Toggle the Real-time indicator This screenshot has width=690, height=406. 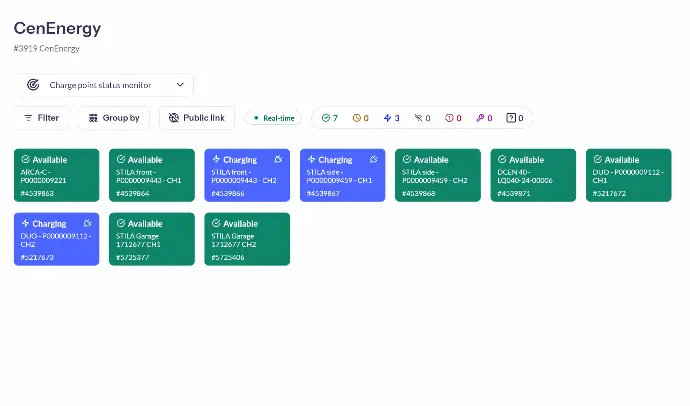[273, 118]
